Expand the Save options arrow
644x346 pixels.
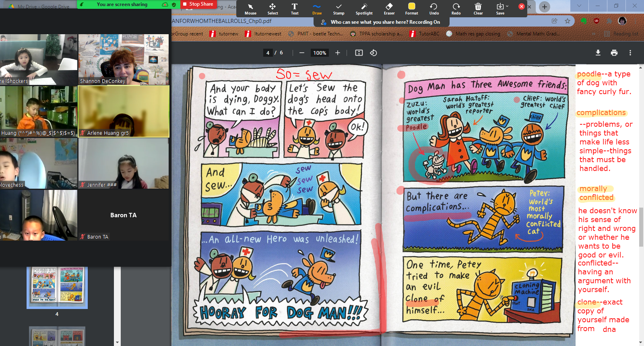(507, 6)
